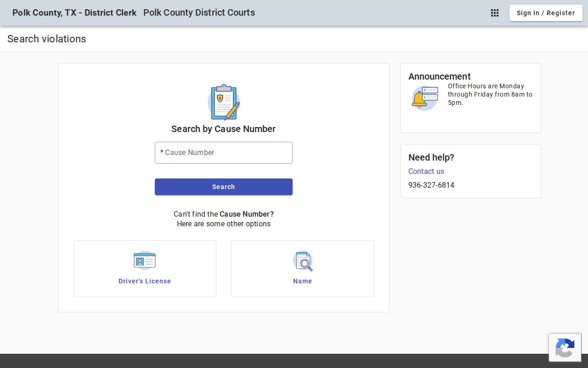Click the driver's license card icon
The image size is (588, 368).
point(145,261)
